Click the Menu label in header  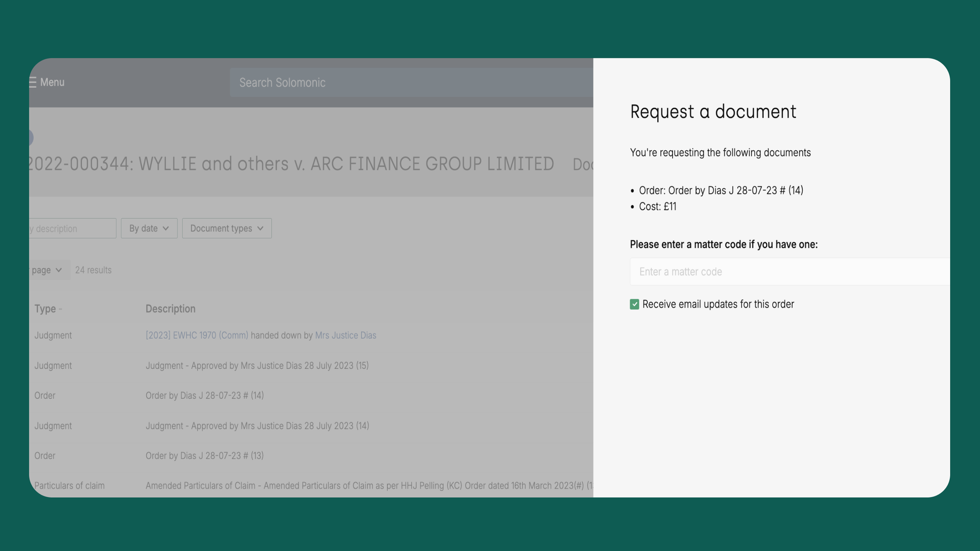[52, 82]
